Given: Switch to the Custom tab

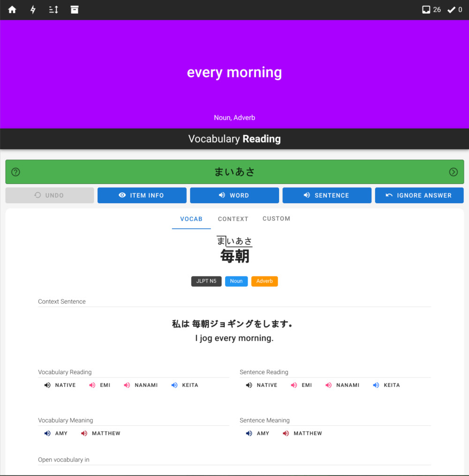Looking at the screenshot, I should click(x=276, y=219).
